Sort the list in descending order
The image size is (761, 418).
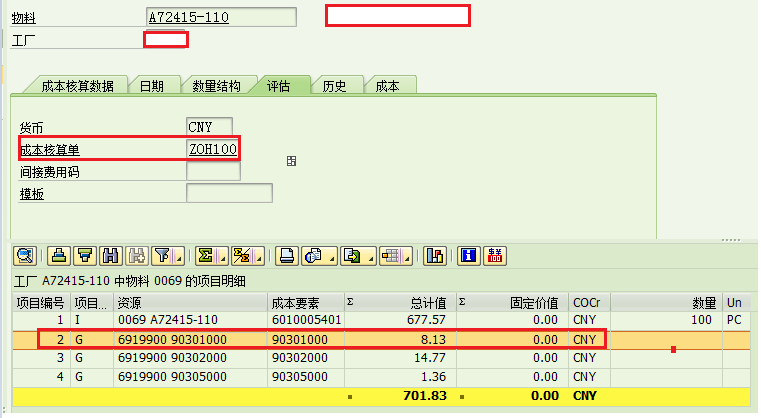pos(85,255)
